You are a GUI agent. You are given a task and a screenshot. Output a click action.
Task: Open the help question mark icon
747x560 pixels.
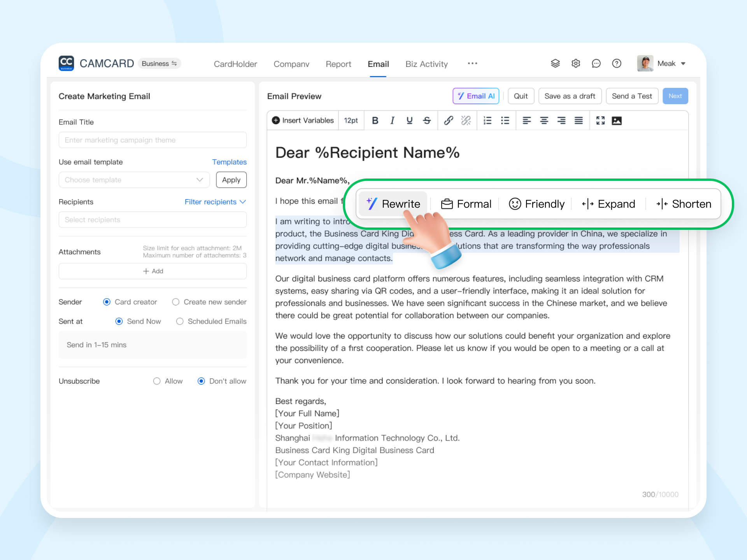[617, 63]
